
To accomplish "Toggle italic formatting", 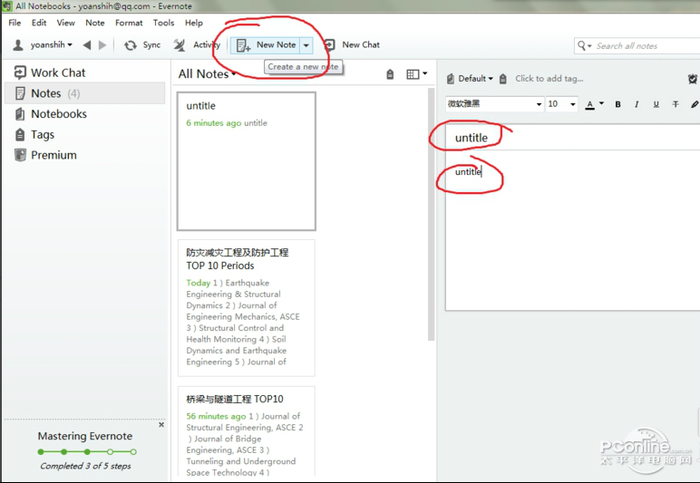I will click(x=637, y=104).
